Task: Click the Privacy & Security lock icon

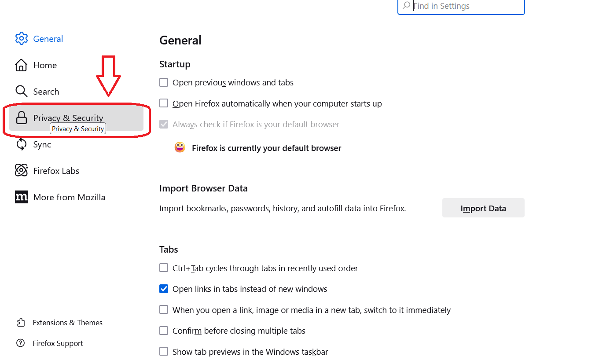Action: point(21,118)
